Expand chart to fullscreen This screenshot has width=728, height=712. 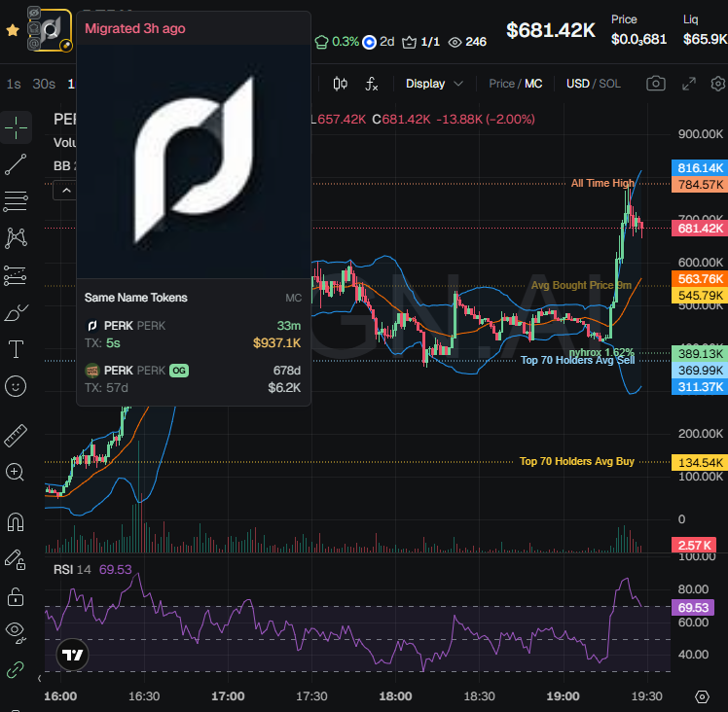[x=689, y=84]
